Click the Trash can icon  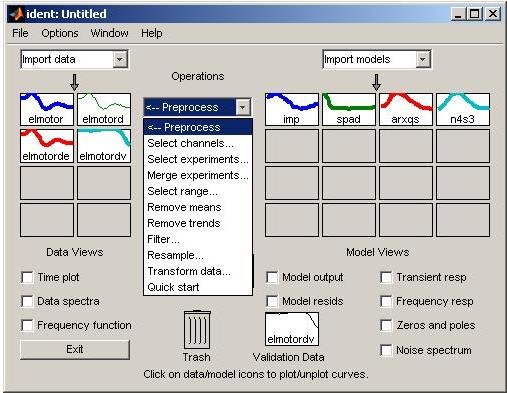coord(197,330)
